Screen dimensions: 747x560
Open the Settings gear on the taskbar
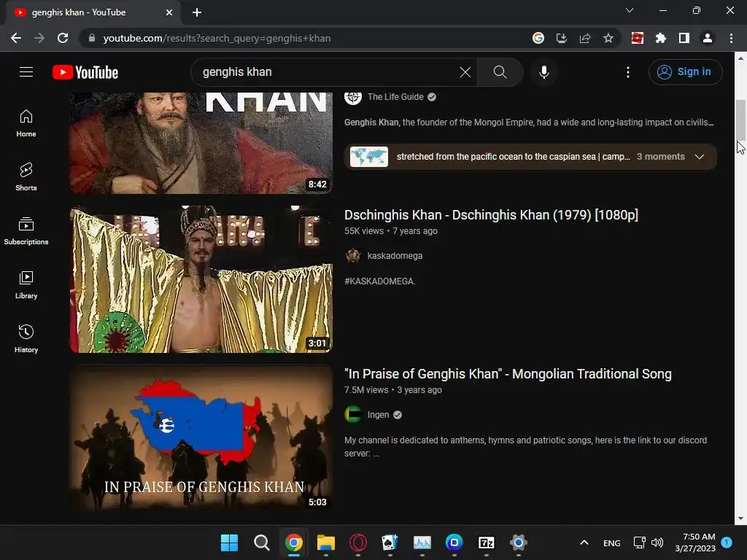519,542
